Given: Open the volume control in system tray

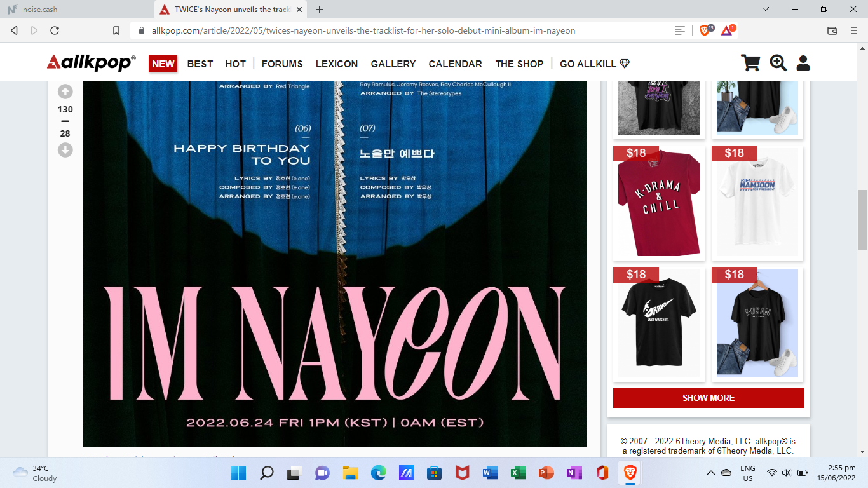Looking at the screenshot, I should click(x=787, y=473).
